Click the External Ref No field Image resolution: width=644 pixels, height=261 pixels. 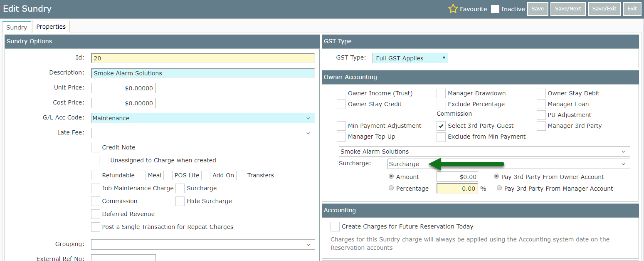123,258
